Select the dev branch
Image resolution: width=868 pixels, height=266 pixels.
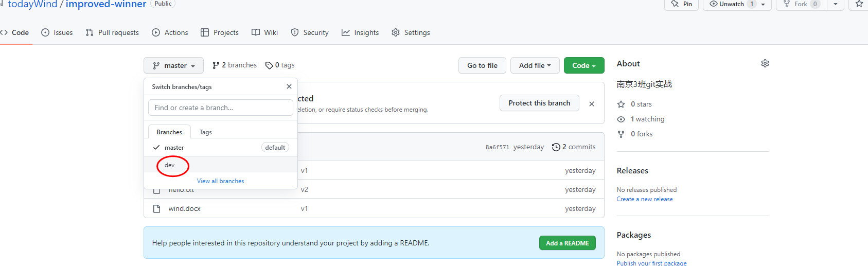[x=170, y=165]
